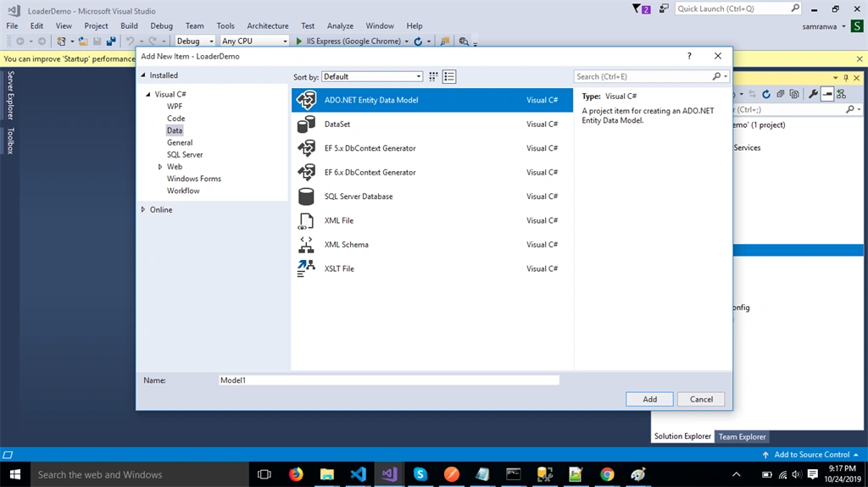Toggle Show All Files in Solution Explorer

pos(794,95)
